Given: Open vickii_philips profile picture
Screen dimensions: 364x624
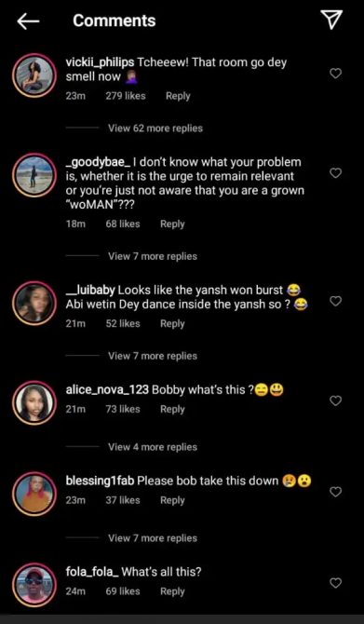Looking at the screenshot, I should click(34, 75).
